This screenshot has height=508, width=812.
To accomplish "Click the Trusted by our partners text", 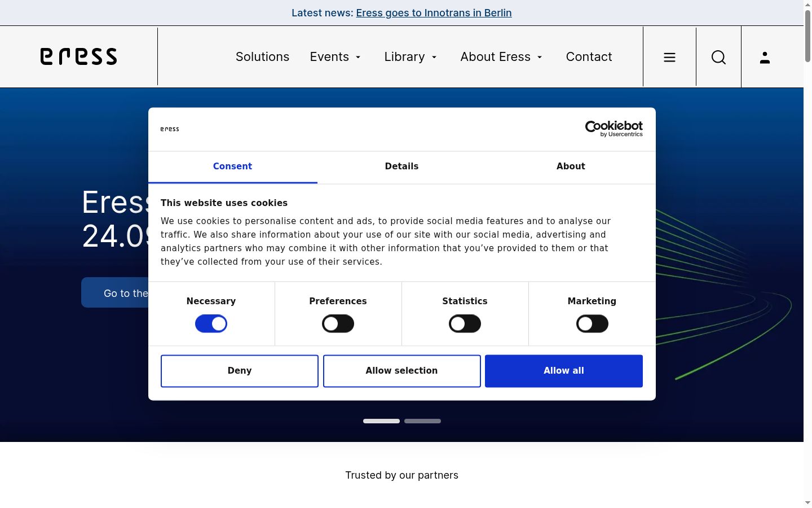I will (x=401, y=475).
